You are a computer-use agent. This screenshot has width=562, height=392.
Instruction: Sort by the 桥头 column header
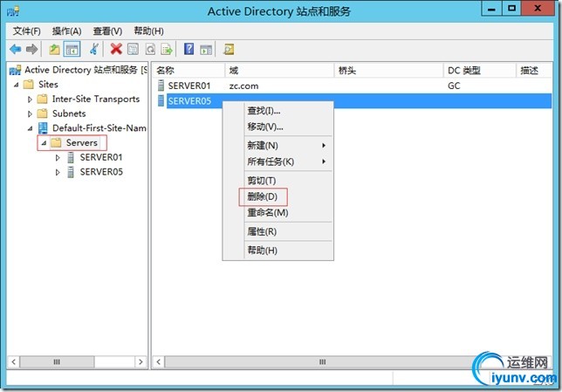point(389,71)
